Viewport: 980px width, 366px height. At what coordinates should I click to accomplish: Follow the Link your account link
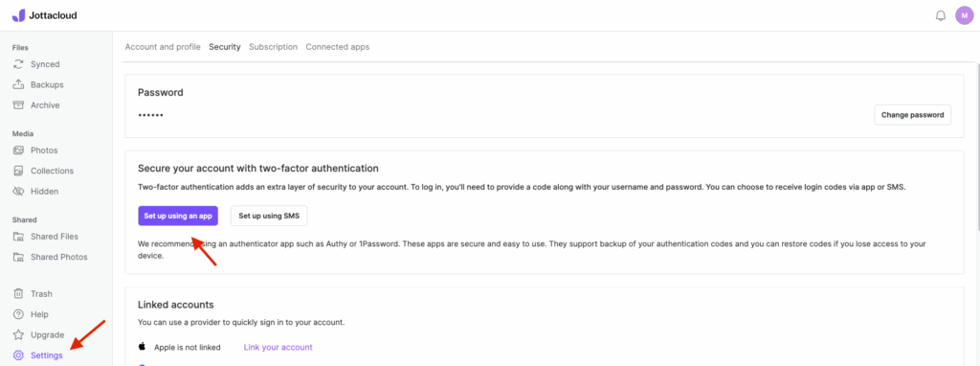click(x=278, y=347)
